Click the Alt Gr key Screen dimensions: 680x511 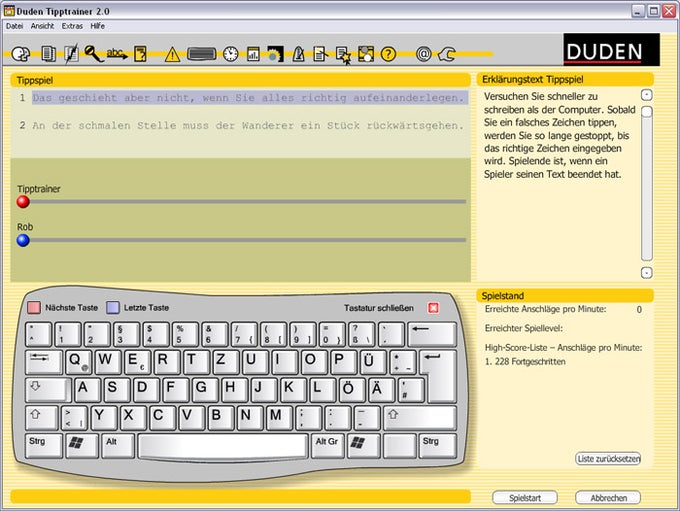(x=327, y=446)
